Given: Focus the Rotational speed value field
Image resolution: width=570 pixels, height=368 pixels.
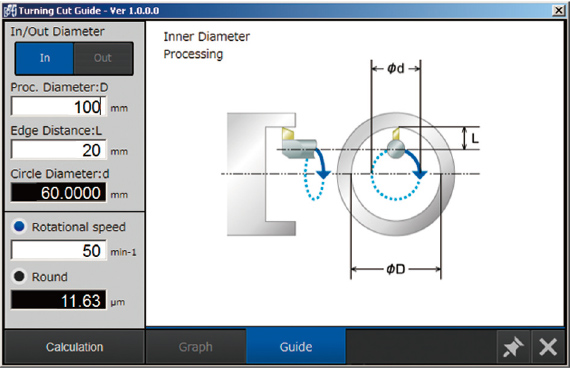Looking at the screenshot, I should (59, 250).
